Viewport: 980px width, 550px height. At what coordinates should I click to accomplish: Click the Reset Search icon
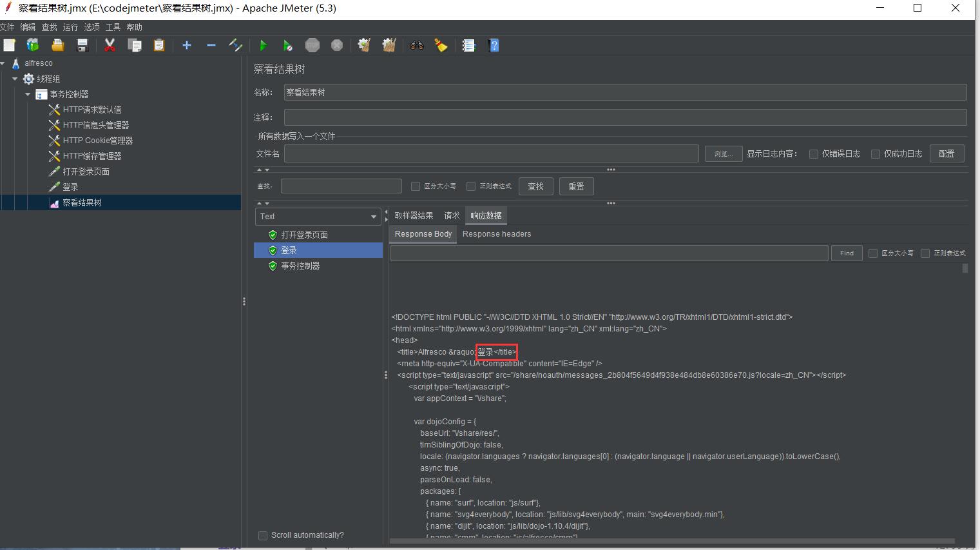pos(441,45)
